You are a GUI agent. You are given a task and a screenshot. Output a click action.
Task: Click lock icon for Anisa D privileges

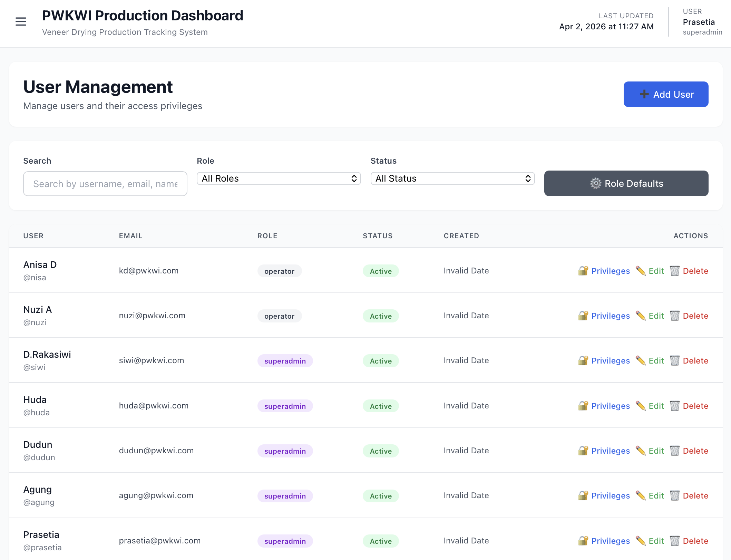pos(583,271)
